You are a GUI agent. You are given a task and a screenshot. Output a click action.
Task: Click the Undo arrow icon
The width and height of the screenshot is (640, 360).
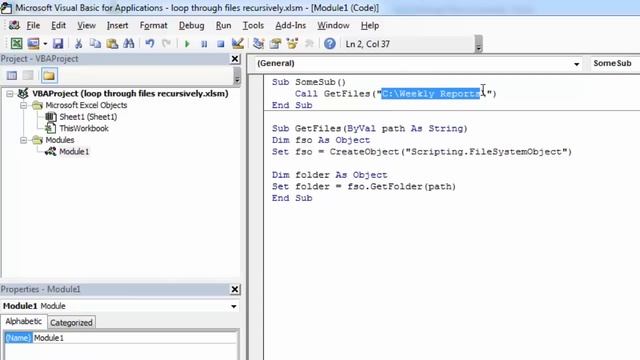point(150,44)
